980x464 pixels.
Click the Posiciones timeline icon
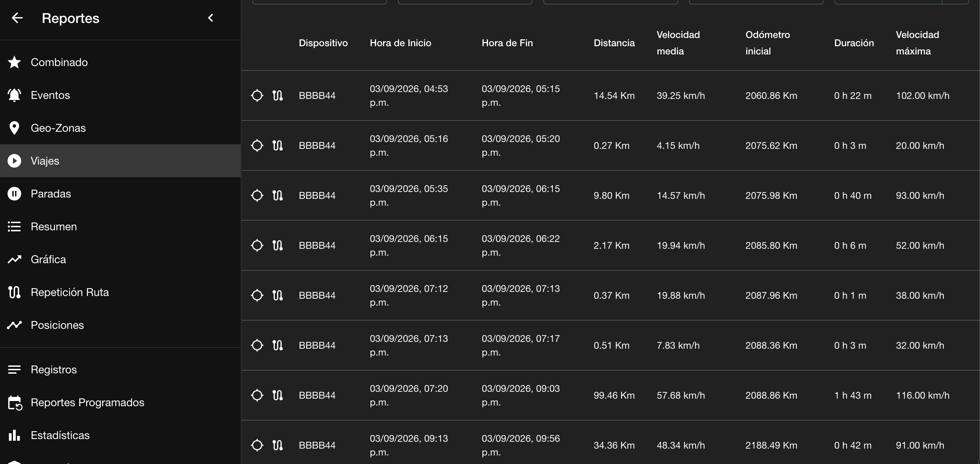(x=14, y=325)
